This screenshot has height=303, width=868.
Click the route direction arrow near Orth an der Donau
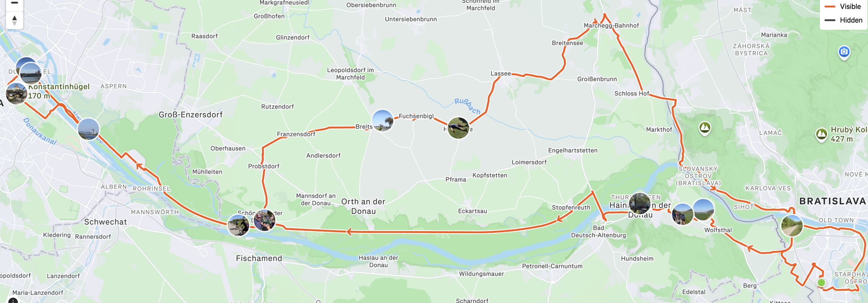(349, 232)
